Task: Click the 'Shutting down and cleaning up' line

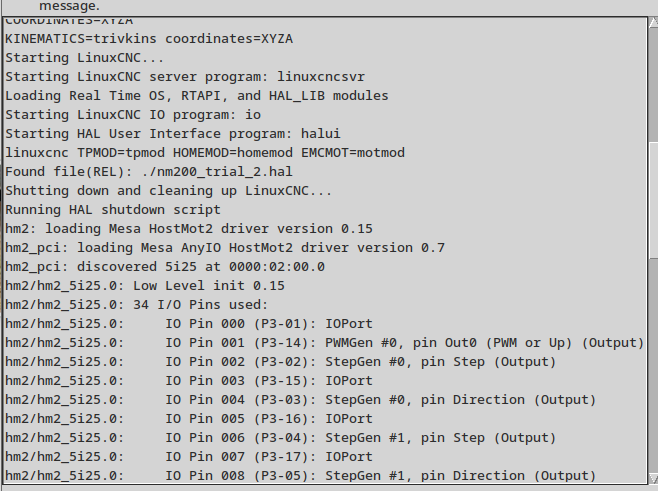Action: (x=168, y=191)
